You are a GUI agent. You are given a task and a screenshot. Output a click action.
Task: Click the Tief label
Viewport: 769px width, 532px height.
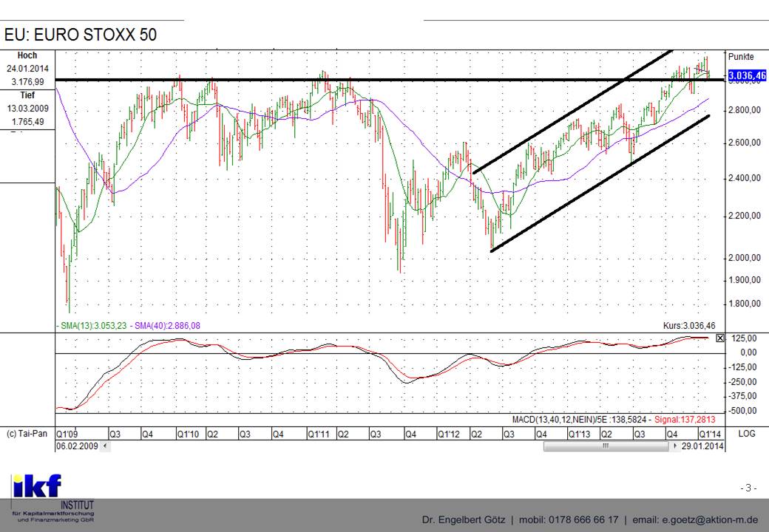pyautogui.click(x=27, y=95)
